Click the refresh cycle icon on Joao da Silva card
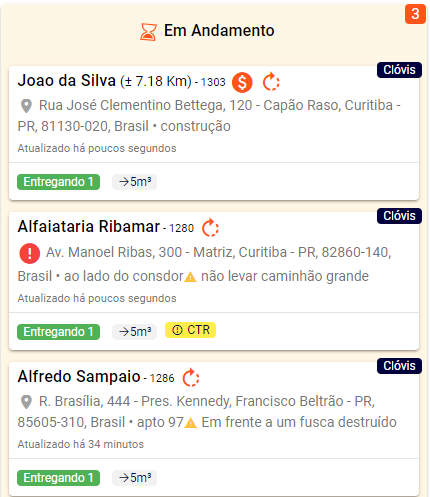The width and height of the screenshot is (430, 497). click(271, 82)
